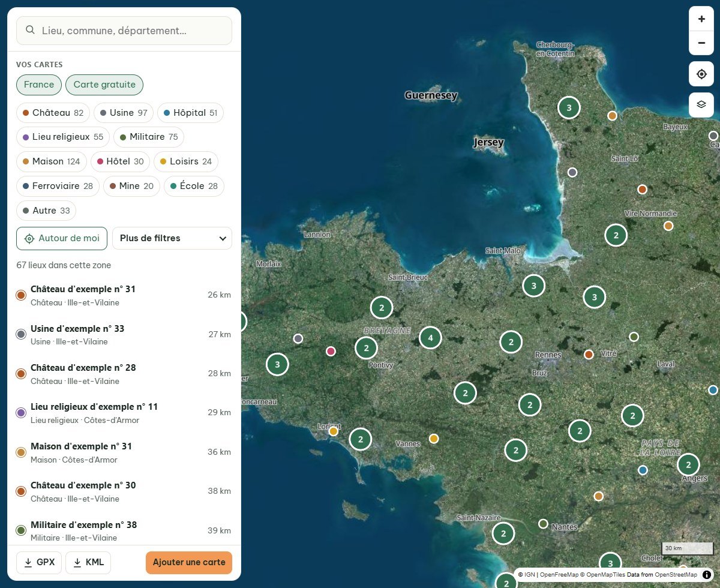Open Château d'exemple n° 30 list entry
The width and height of the screenshot is (720, 588).
pyautogui.click(x=124, y=491)
